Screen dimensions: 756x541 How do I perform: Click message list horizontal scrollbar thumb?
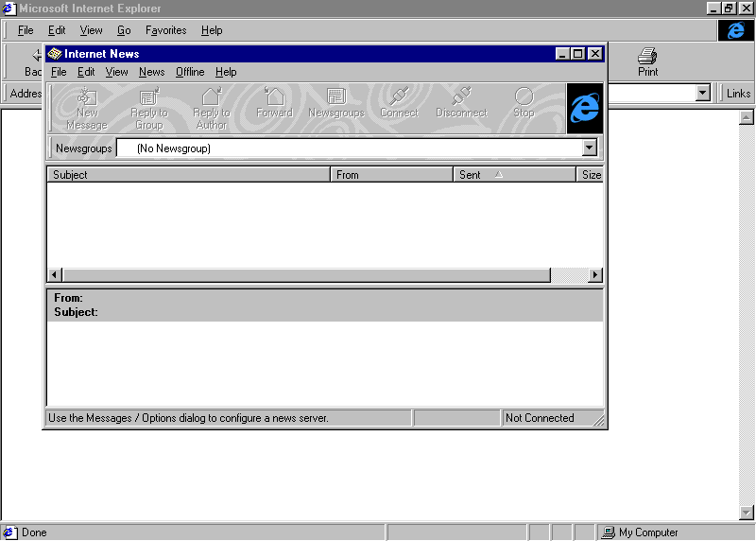pos(306,274)
